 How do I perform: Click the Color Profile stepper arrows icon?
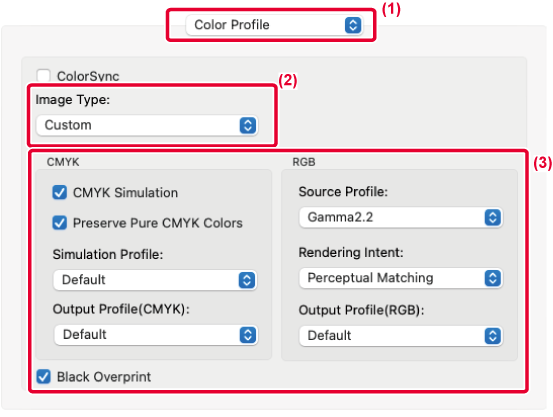353,25
